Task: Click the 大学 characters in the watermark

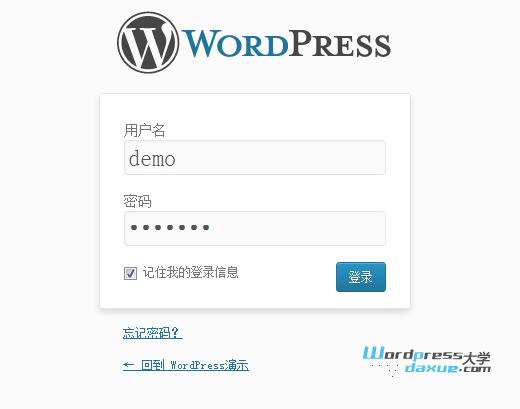Action: (x=477, y=358)
